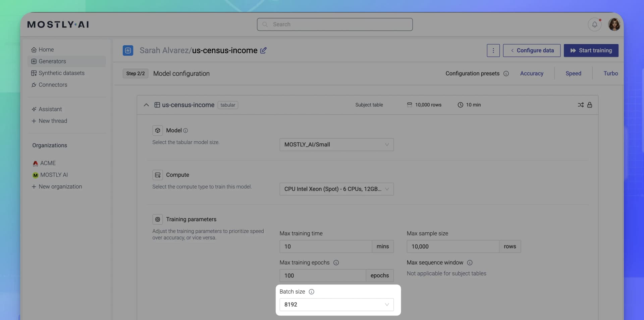Open the tabular model size dropdown
644x320 pixels.
pyautogui.click(x=336, y=144)
